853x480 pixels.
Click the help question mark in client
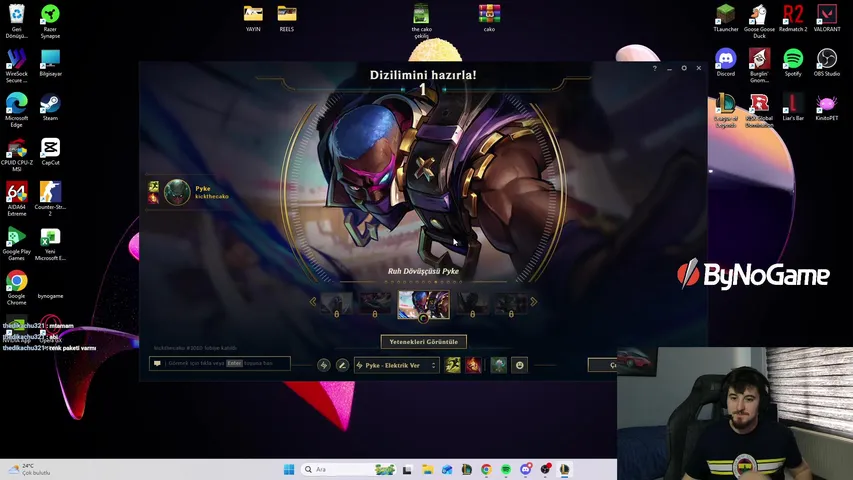[x=654, y=68]
